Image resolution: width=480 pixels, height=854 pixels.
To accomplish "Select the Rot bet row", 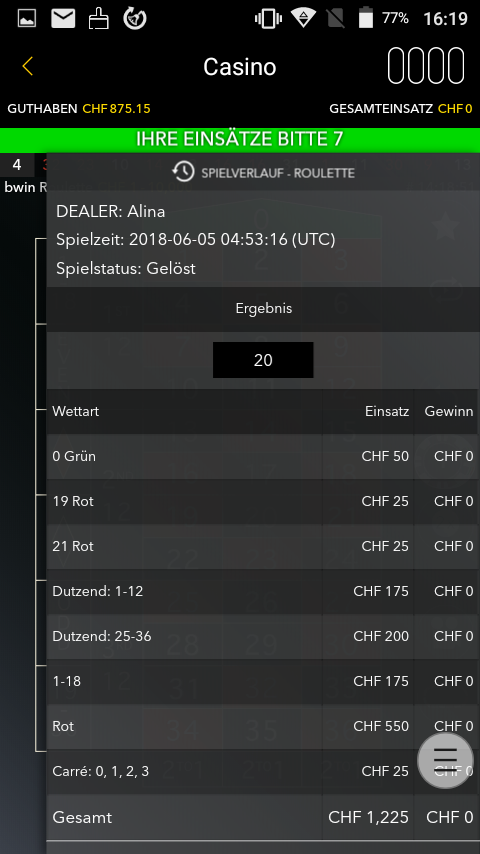I will click(x=263, y=726).
